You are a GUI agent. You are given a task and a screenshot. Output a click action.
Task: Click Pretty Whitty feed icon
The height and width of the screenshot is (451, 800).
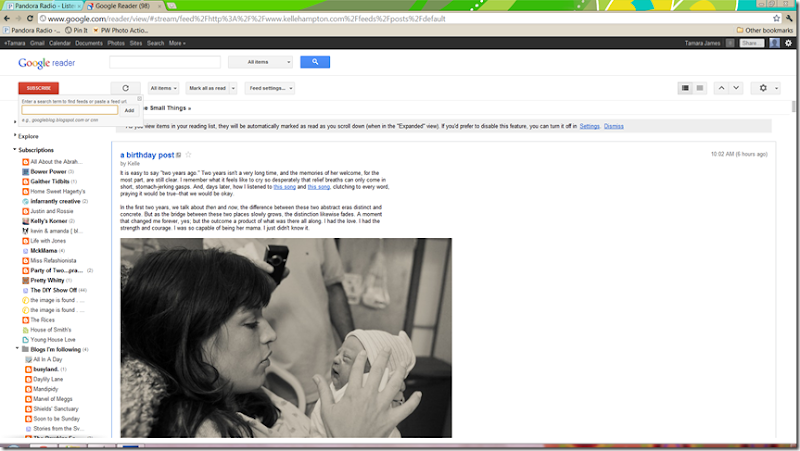coord(26,281)
